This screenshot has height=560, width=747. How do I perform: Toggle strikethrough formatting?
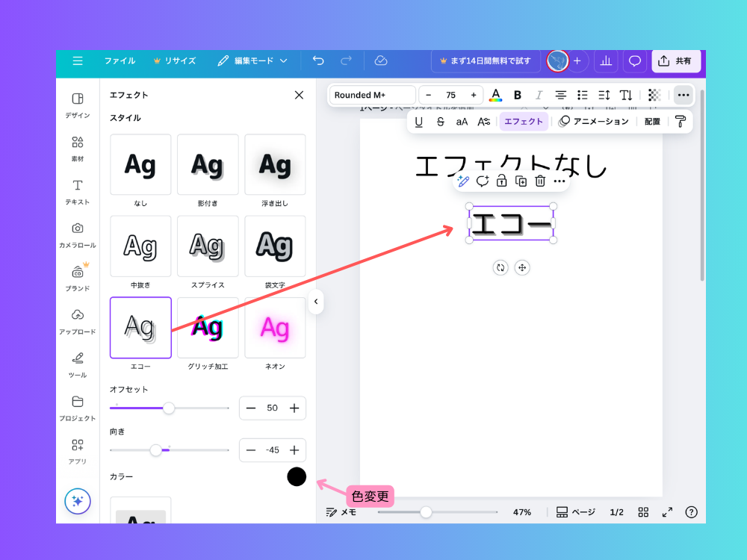click(441, 121)
